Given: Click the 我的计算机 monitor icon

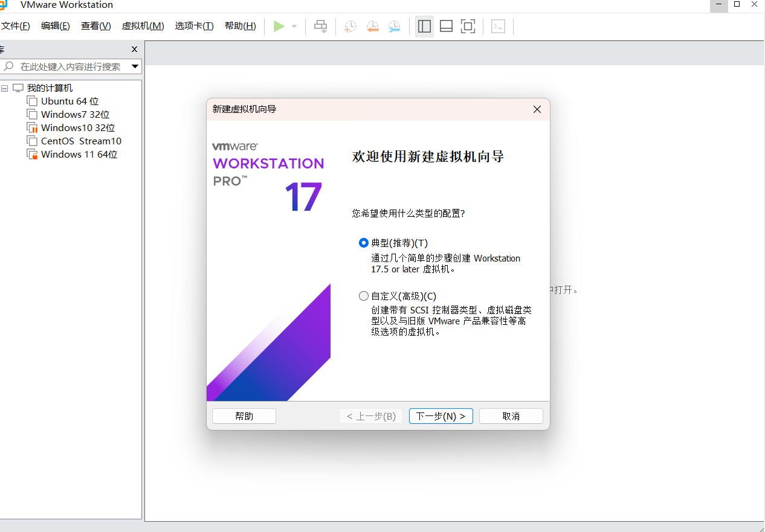Looking at the screenshot, I should pyautogui.click(x=18, y=88).
